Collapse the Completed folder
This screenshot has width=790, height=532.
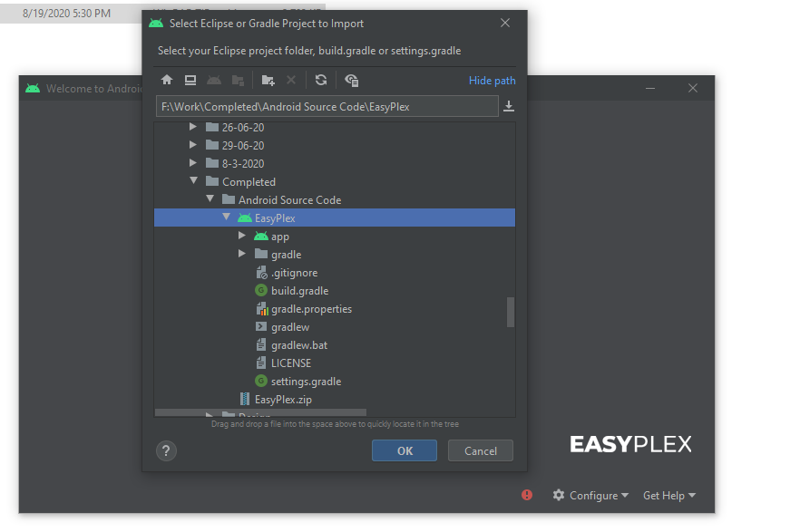[x=193, y=181]
